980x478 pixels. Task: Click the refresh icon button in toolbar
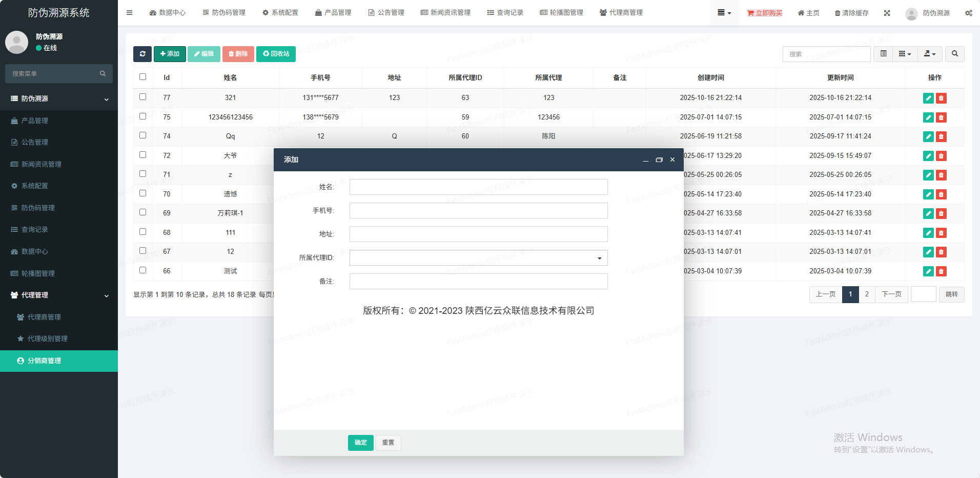click(142, 54)
